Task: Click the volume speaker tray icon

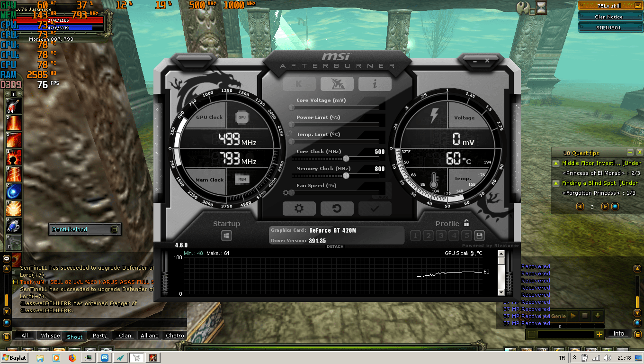Action: click(x=607, y=358)
